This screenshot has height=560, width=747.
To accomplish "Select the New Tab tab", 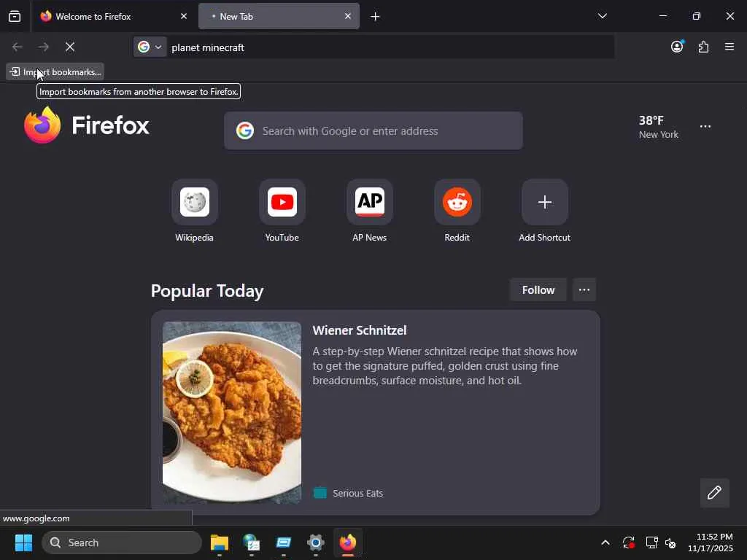I will [279, 16].
